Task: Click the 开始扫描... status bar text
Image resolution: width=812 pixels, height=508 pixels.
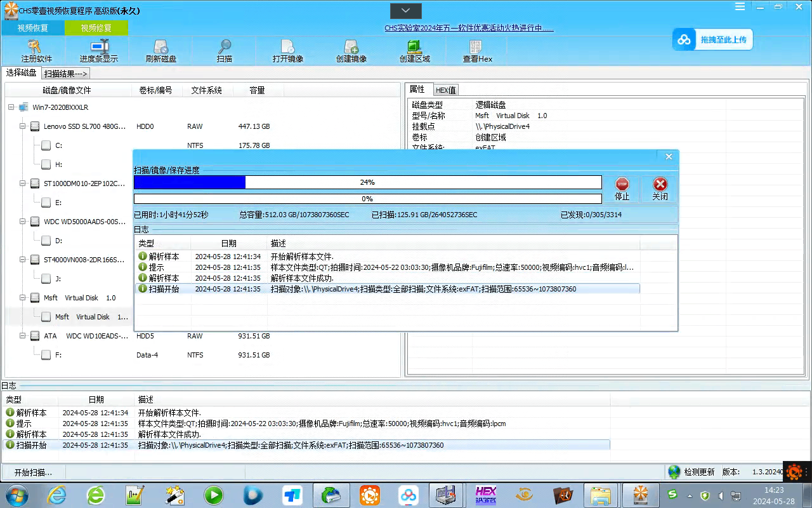Action: coord(33,472)
